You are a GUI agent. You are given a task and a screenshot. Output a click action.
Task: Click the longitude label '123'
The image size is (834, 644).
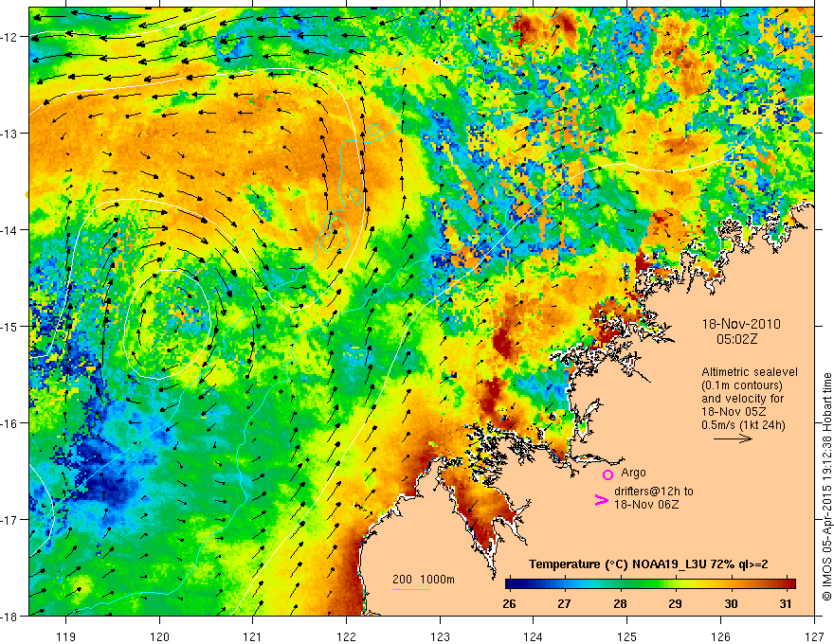pos(440,636)
